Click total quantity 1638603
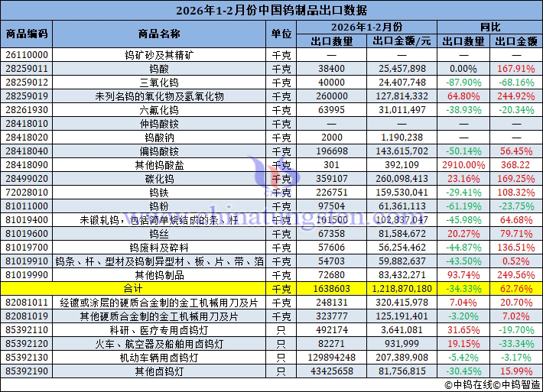The width and height of the screenshot is (543, 392). [x=331, y=289]
